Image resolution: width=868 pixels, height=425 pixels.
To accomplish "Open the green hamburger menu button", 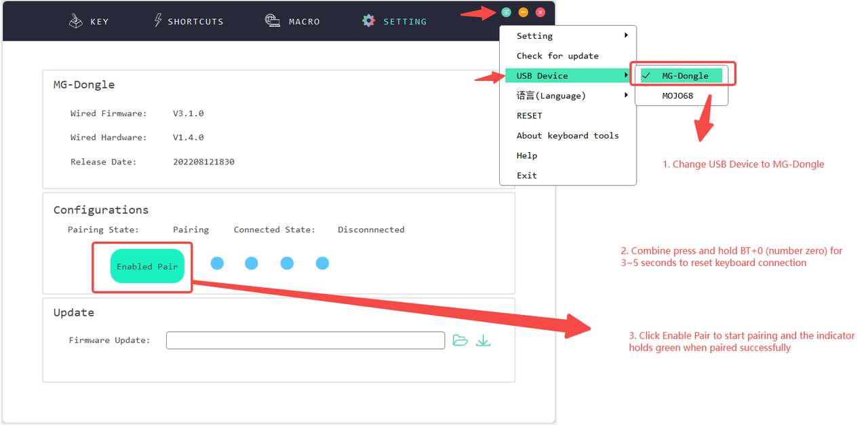I will pos(507,12).
